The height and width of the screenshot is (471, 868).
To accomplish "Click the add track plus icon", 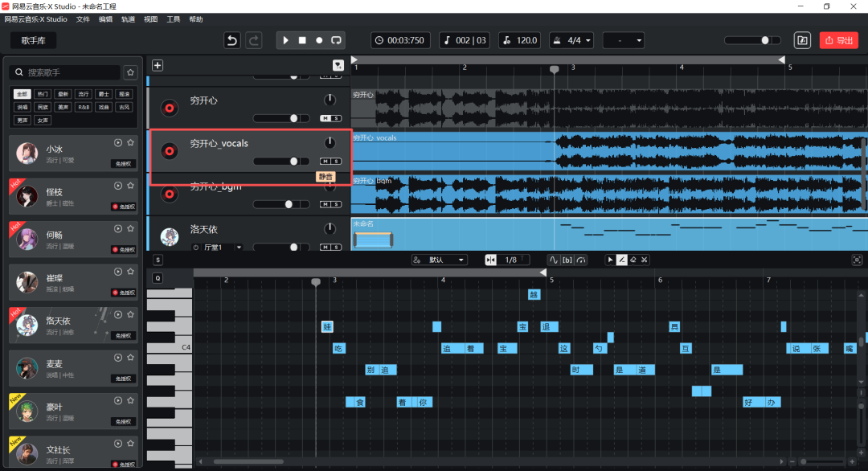I will pyautogui.click(x=158, y=66).
